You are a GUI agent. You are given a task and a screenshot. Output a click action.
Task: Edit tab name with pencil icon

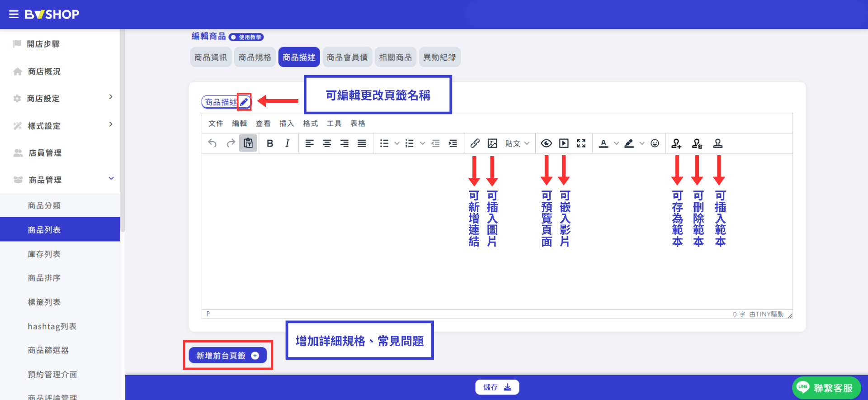(x=244, y=102)
